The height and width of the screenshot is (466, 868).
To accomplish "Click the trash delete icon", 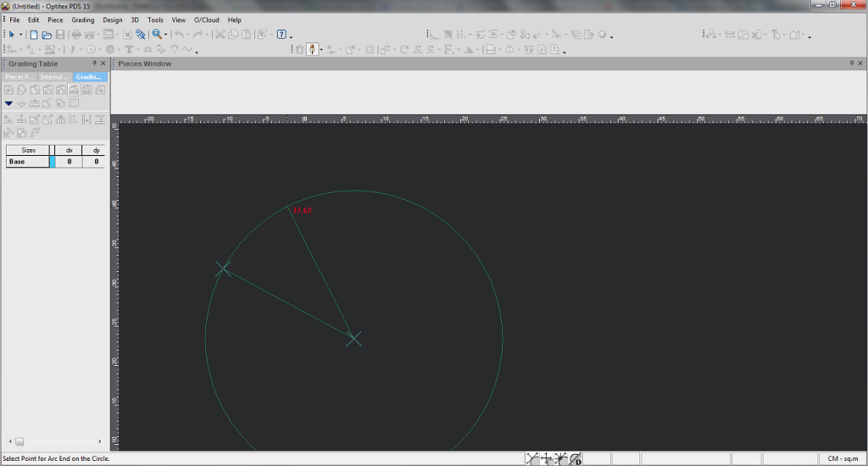I will 299,50.
